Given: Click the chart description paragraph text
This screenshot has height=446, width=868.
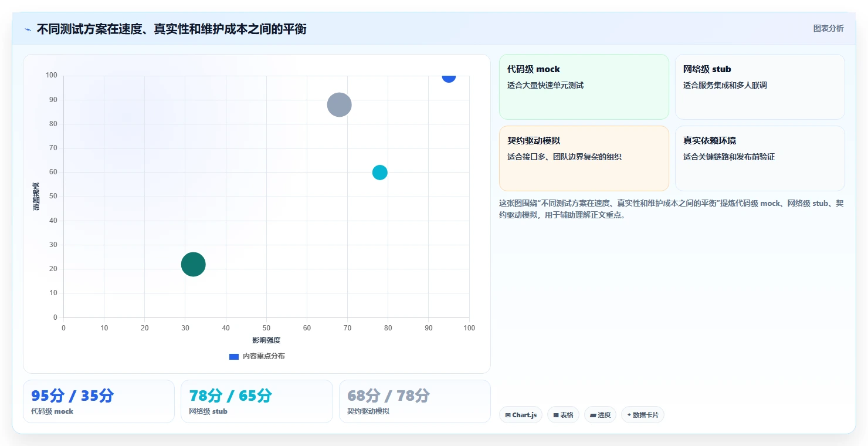Looking at the screenshot, I should [672, 209].
